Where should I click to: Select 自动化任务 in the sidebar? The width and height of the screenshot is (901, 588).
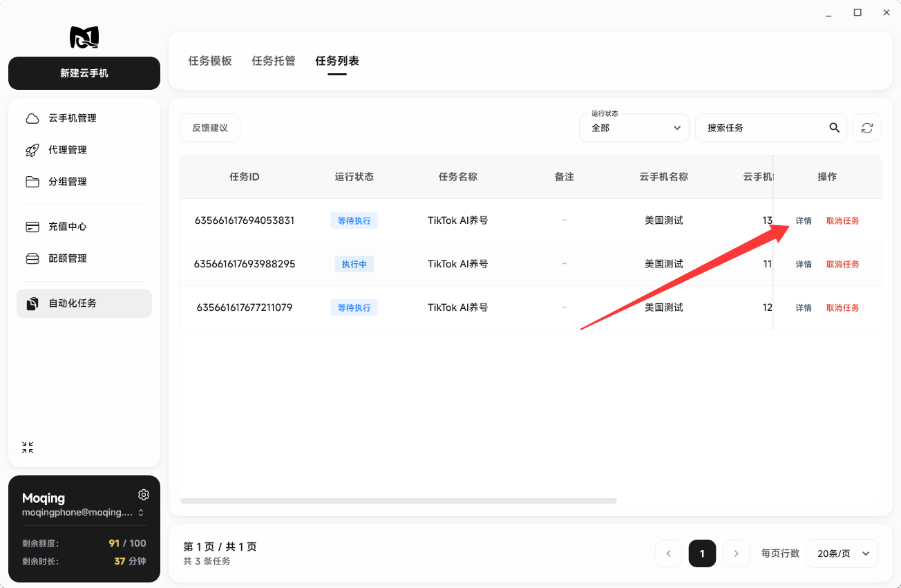[84, 303]
